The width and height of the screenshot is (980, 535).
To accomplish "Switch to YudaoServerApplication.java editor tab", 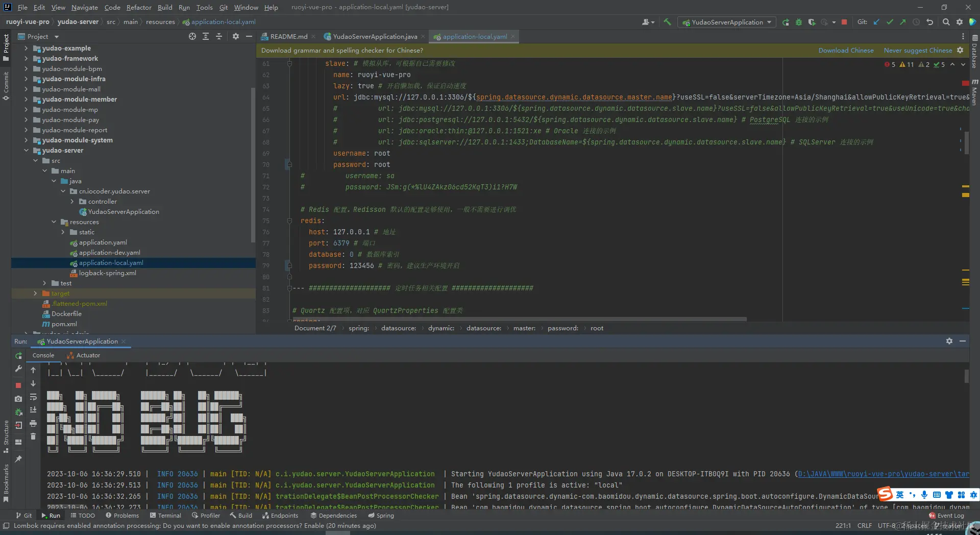I will [375, 36].
